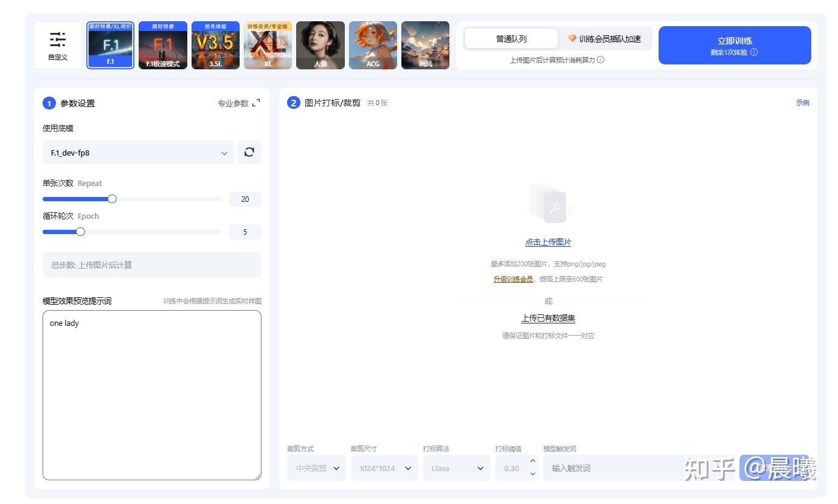Focus the preview prompt textarea with one lady
Viewport: 838px width, 504px height.
[152, 395]
